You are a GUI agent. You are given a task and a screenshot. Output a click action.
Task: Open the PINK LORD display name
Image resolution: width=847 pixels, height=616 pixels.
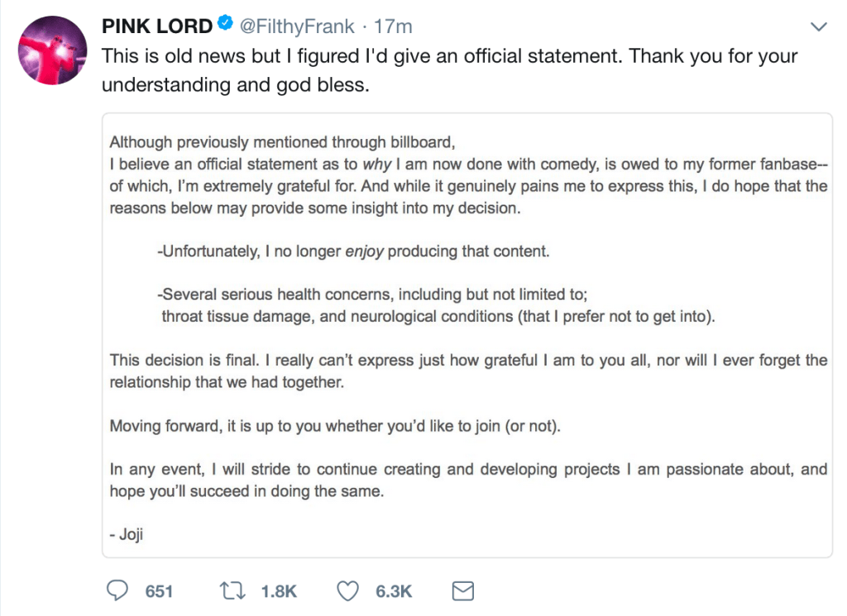156,26
